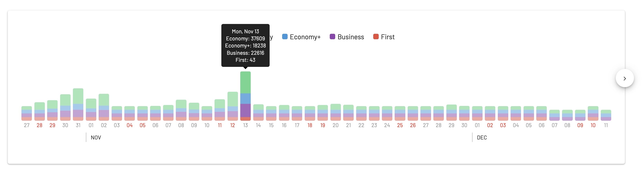Click the First legend label

tap(388, 37)
